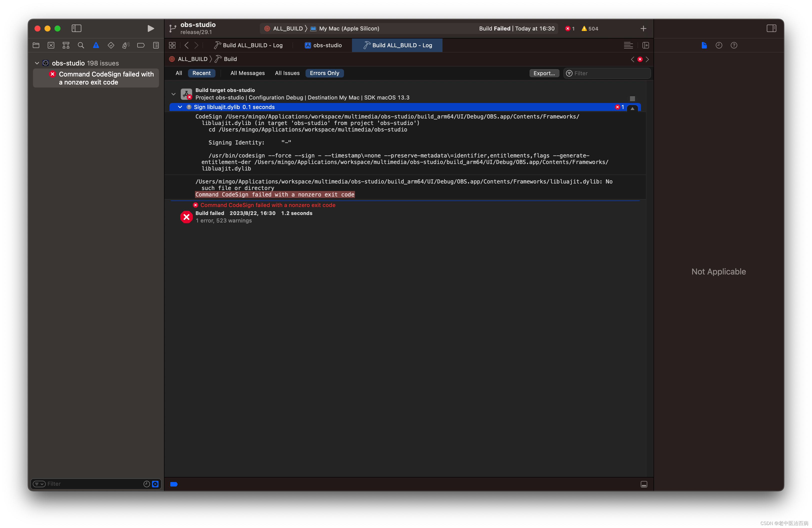Click the error count badge in toolbar

point(570,29)
